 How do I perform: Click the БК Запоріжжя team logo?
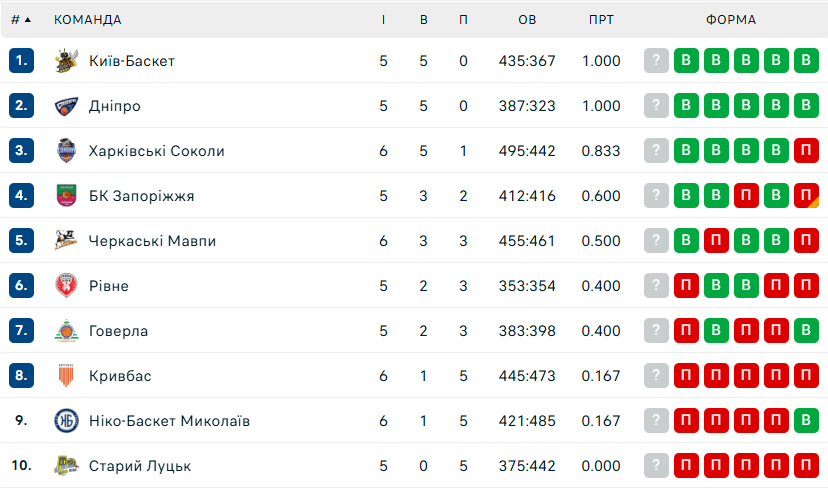[66, 196]
